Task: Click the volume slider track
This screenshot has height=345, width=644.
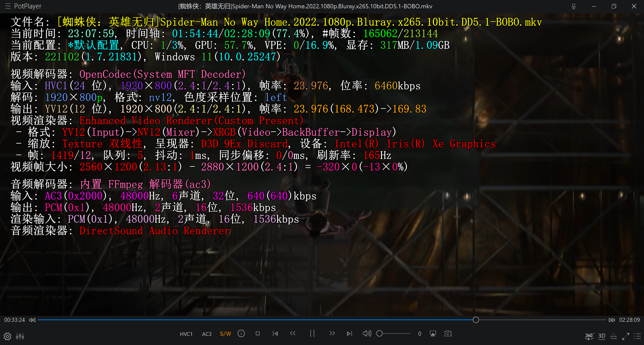Action: click(393, 334)
